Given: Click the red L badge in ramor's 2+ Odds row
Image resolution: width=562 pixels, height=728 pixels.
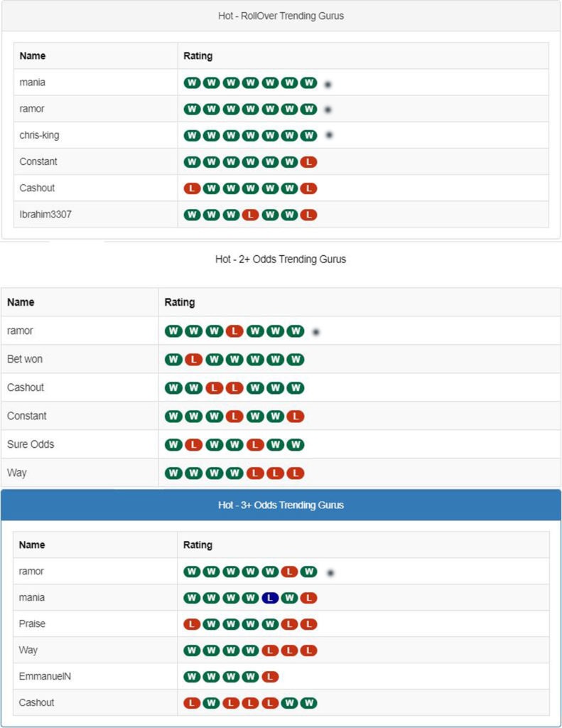Looking at the screenshot, I should (x=234, y=331).
